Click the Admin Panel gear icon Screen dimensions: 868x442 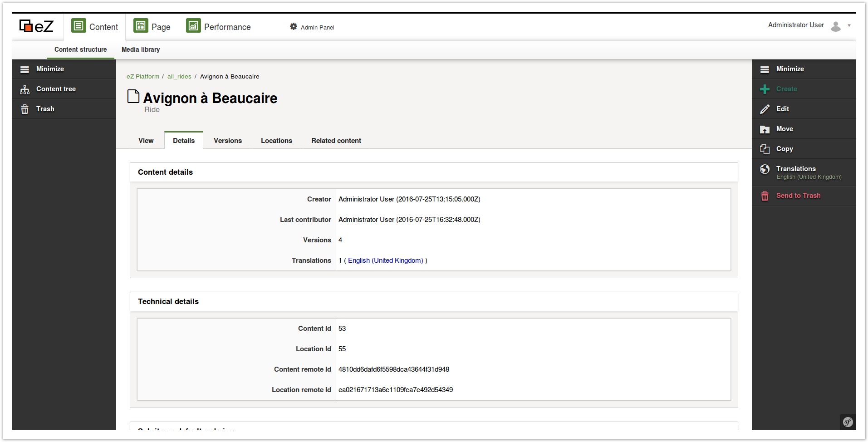[x=294, y=27]
